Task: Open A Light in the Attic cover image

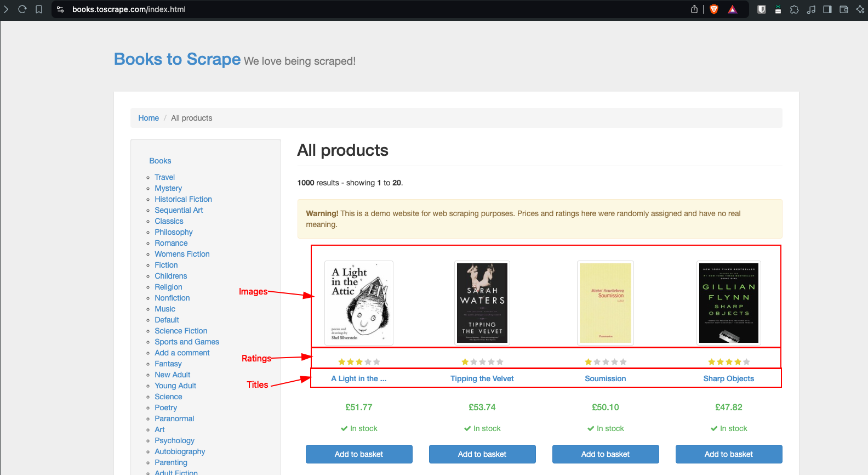Action: pos(359,303)
